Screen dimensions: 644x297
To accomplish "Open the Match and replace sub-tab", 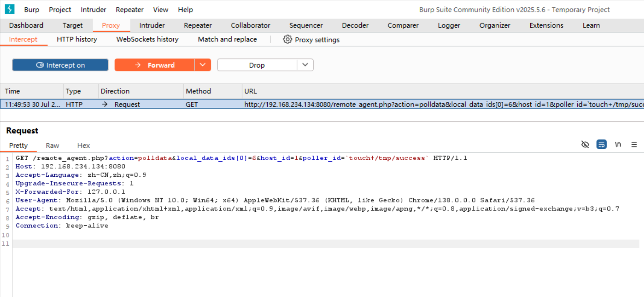I will [227, 39].
